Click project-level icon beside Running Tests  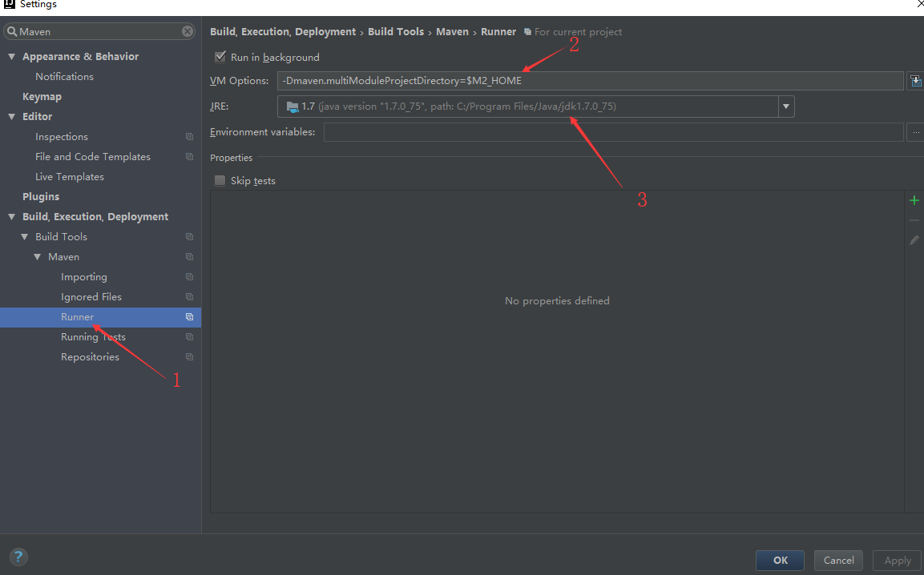point(189,337)
